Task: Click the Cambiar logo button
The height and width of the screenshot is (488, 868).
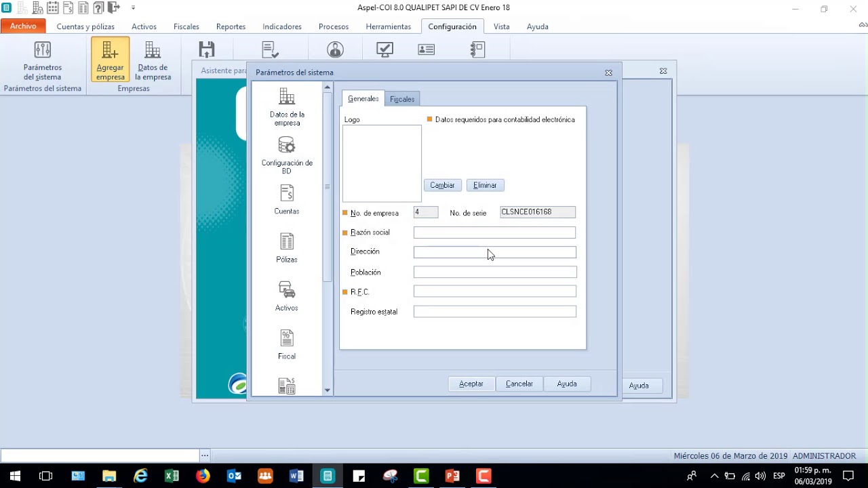Action: point(442,185)
